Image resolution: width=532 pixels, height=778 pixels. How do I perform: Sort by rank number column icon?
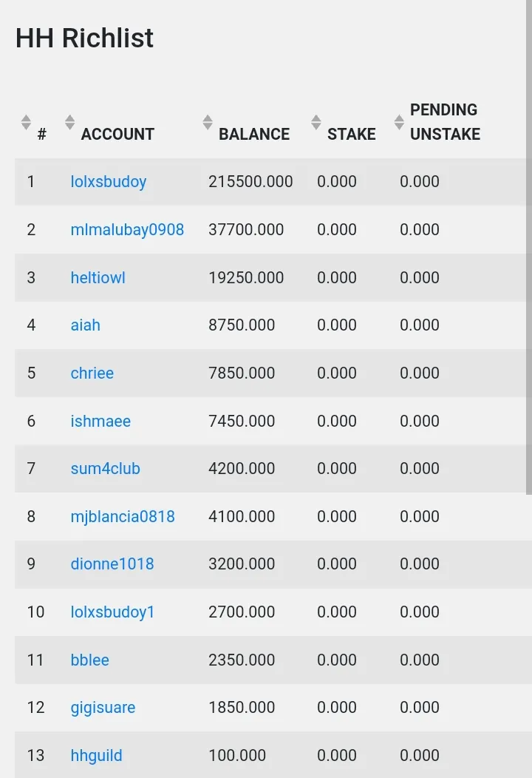pyautogui.click(x=27, y=122)
